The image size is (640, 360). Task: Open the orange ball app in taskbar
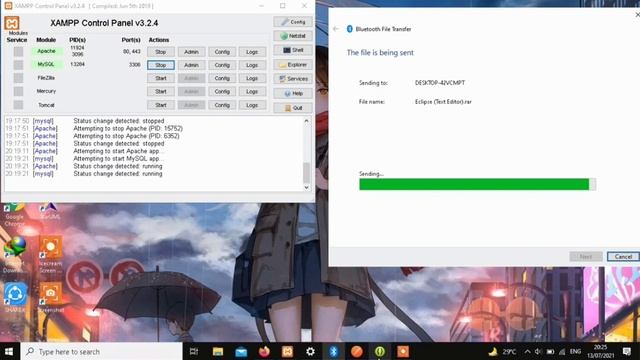(x=356, y=351)
